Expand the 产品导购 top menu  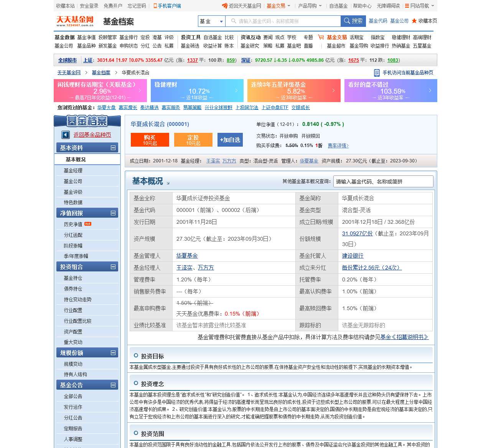pos(310,6)
